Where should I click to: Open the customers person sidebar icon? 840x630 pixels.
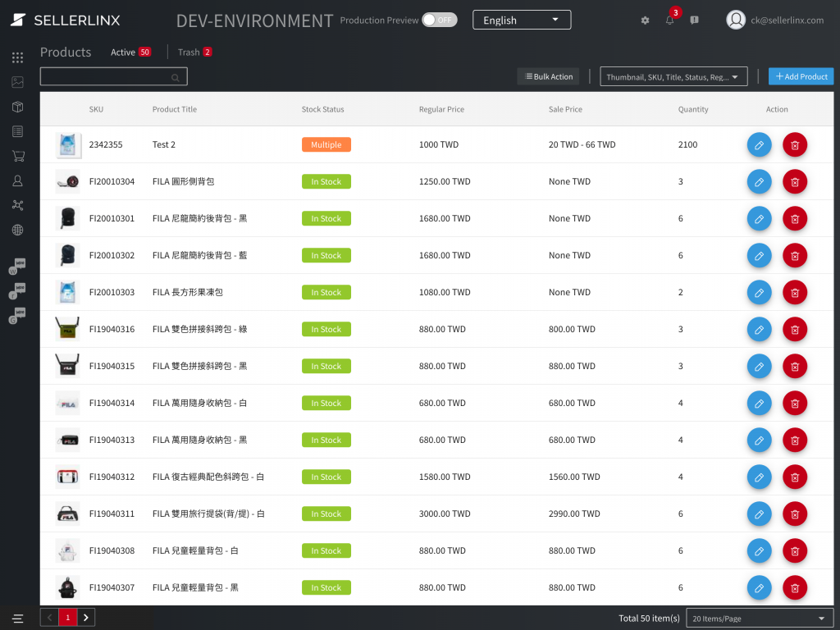pos(18,180)
